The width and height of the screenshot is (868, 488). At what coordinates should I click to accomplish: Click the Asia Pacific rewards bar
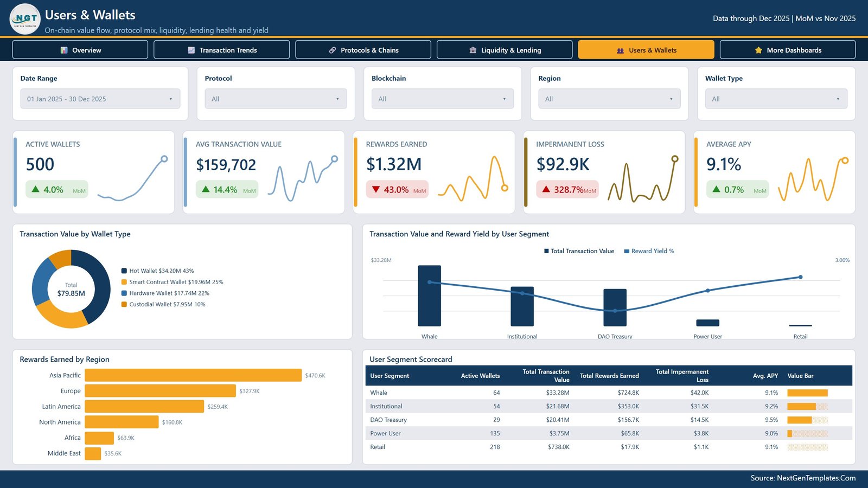coord(193,375)
